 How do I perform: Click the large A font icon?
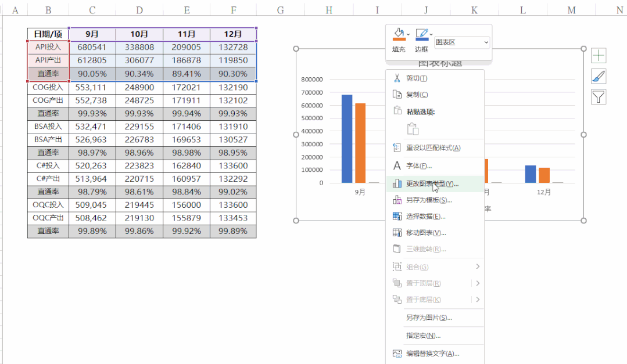(397, 166)
